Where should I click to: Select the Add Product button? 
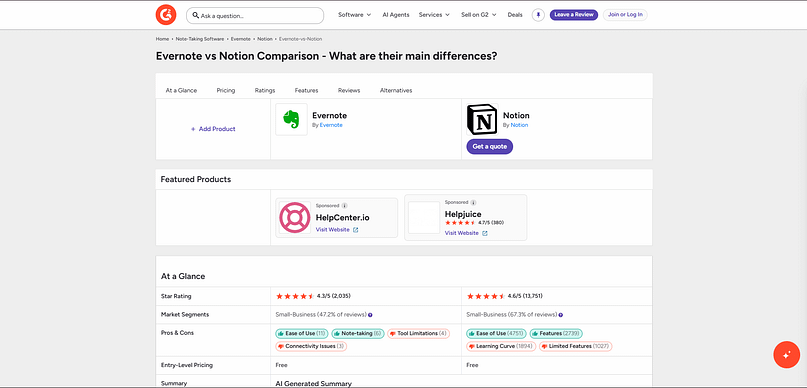point(213,129)
